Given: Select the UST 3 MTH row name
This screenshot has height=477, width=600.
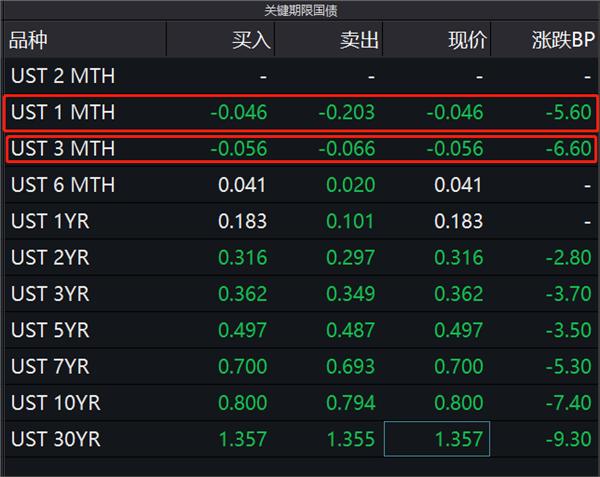Looking at the screenshot, I should 63,148.
